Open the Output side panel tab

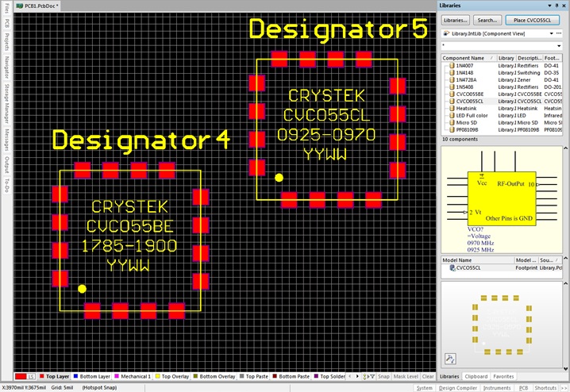pyautogui.click(x=6, y=165)
